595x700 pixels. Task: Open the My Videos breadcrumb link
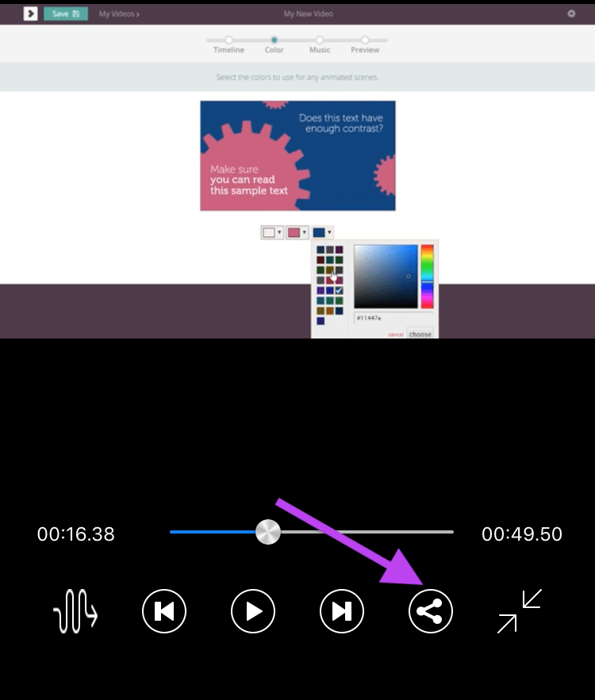(119, 13)
